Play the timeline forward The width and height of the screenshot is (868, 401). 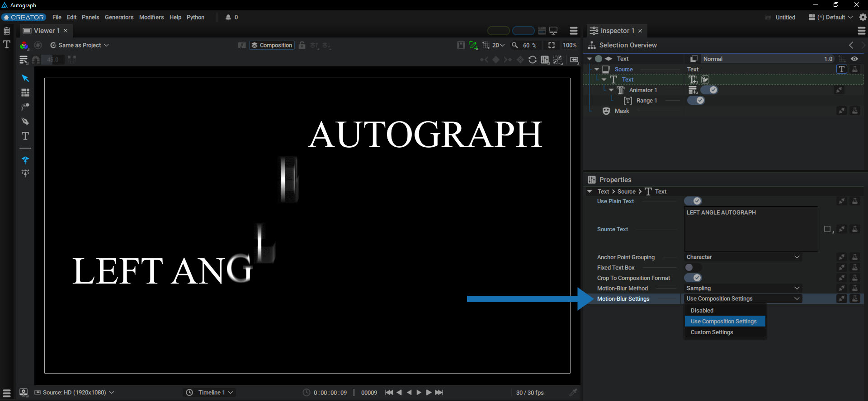tap(419, 392)
